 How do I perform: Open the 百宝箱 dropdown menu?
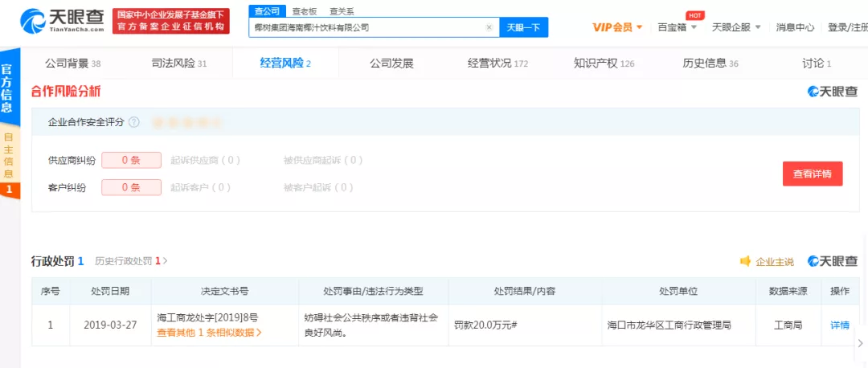point(677,27)
